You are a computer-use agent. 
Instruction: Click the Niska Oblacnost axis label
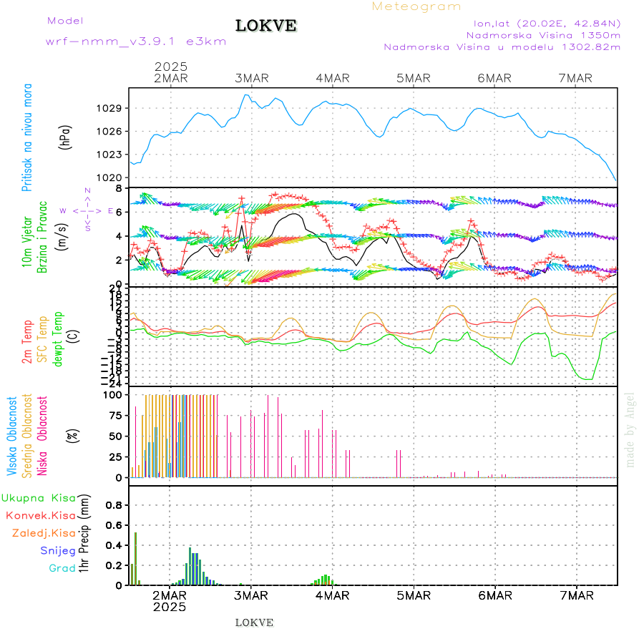point(42,436)
